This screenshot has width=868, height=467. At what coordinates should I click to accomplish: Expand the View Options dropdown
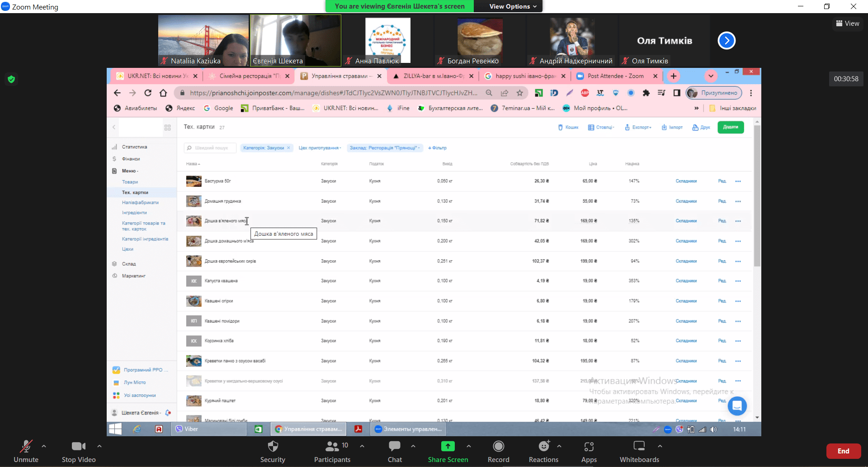(x=513, y=6)
